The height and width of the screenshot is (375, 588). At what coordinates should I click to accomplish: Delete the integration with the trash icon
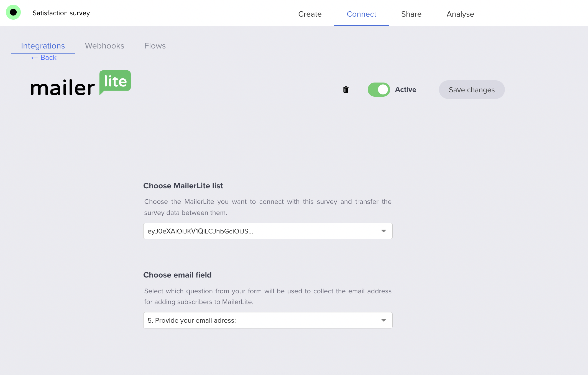(346, 89)
